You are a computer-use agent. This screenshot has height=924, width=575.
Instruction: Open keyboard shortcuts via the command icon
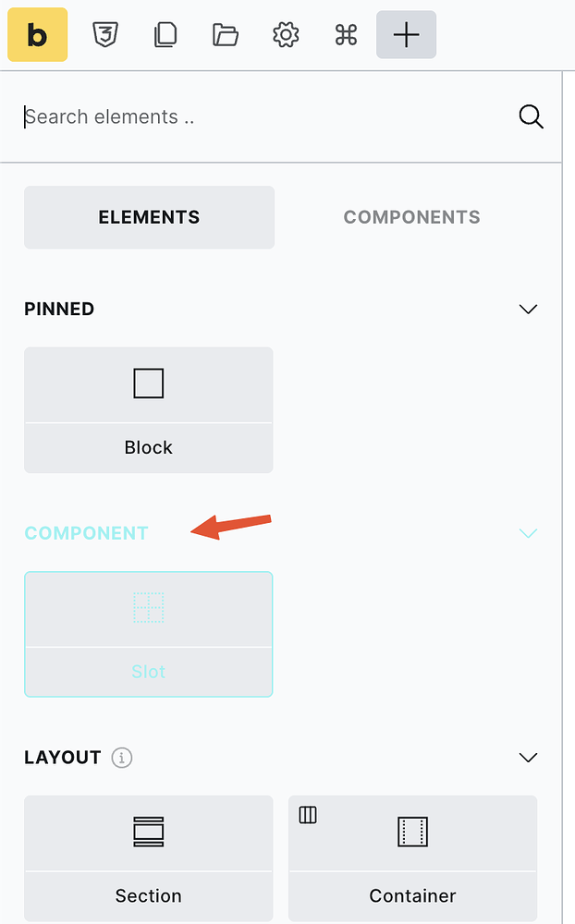pyautogui.click(x=346, y=34)
